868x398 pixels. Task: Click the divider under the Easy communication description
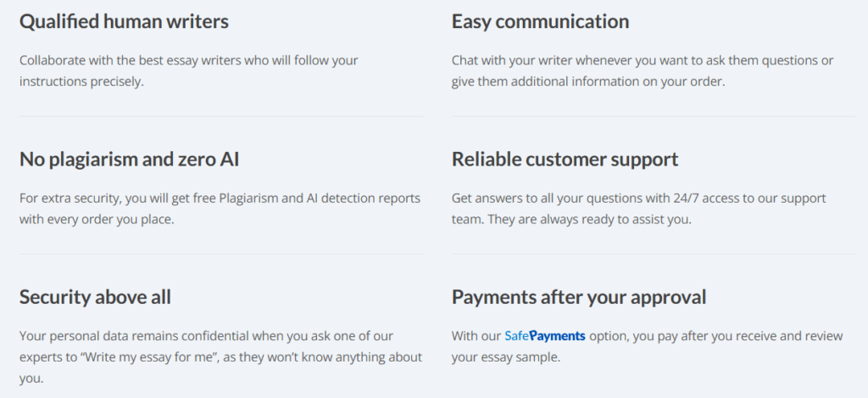(653, 116)
